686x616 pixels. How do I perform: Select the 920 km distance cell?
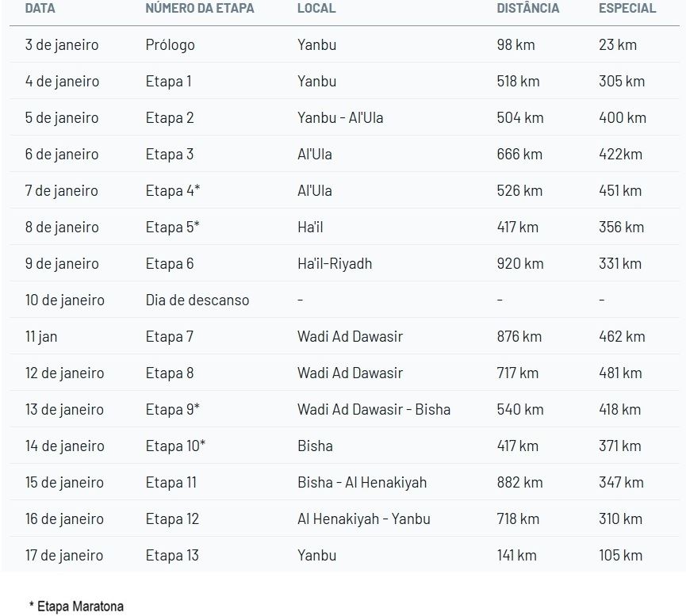[519, 264]
